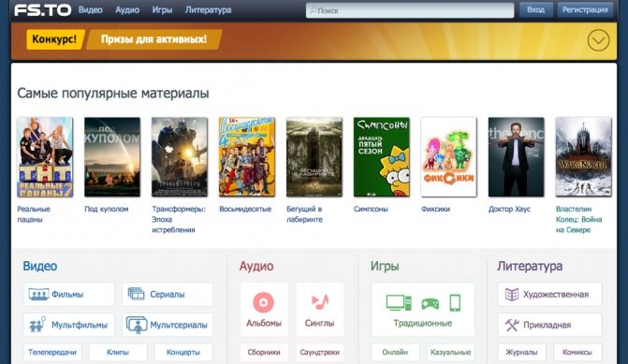Click the Мультфильмы kids icon
The width and height of the screenshot is (628, 364).
(x=37, y=325)
